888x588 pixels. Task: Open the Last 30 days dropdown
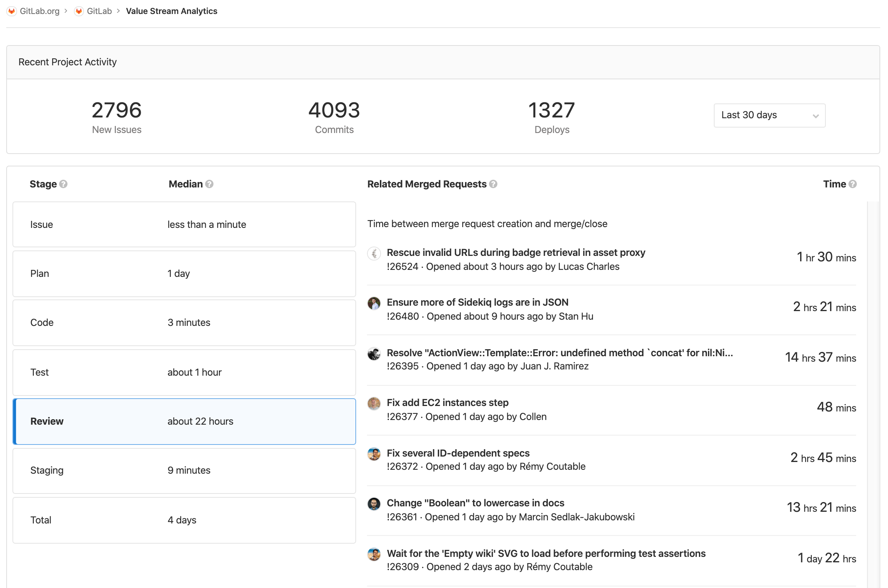pos(769,115)
